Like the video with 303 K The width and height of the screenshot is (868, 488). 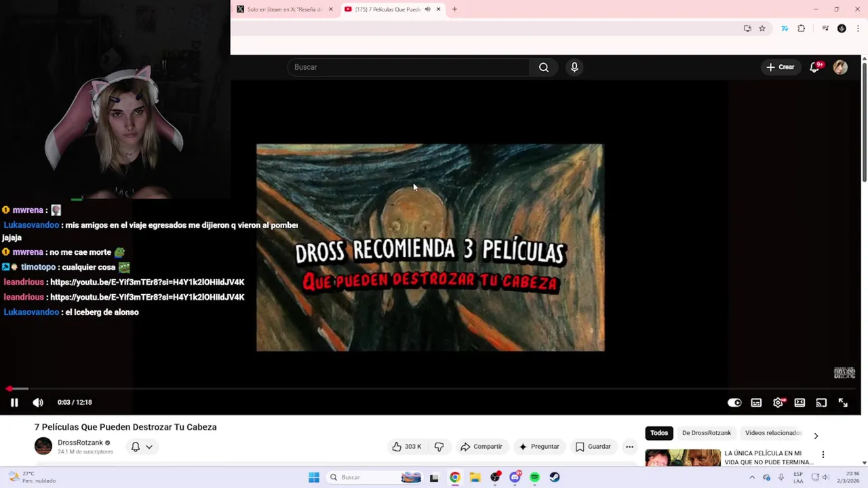[x=406, y=447]
